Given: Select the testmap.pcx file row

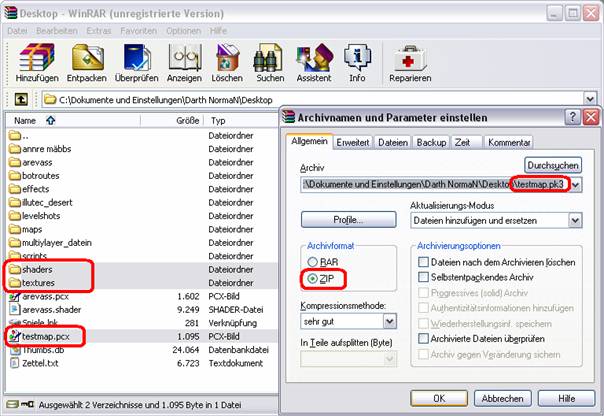Looking at the screenshot, I should (142, 337).
